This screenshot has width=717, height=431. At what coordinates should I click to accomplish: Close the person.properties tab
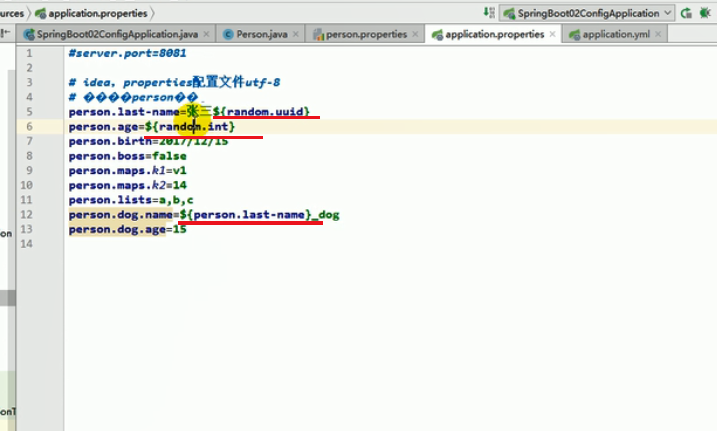click(x=415, y=34)
